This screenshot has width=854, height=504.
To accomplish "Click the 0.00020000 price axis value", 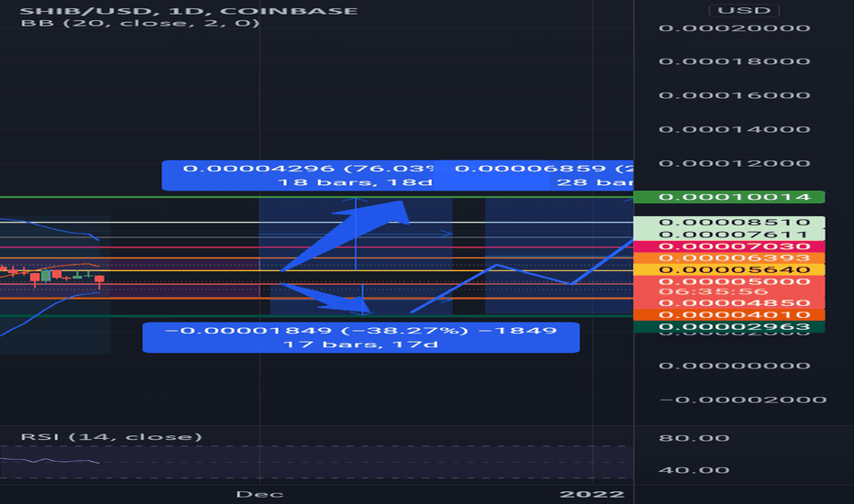I will (x=734, y=27).
